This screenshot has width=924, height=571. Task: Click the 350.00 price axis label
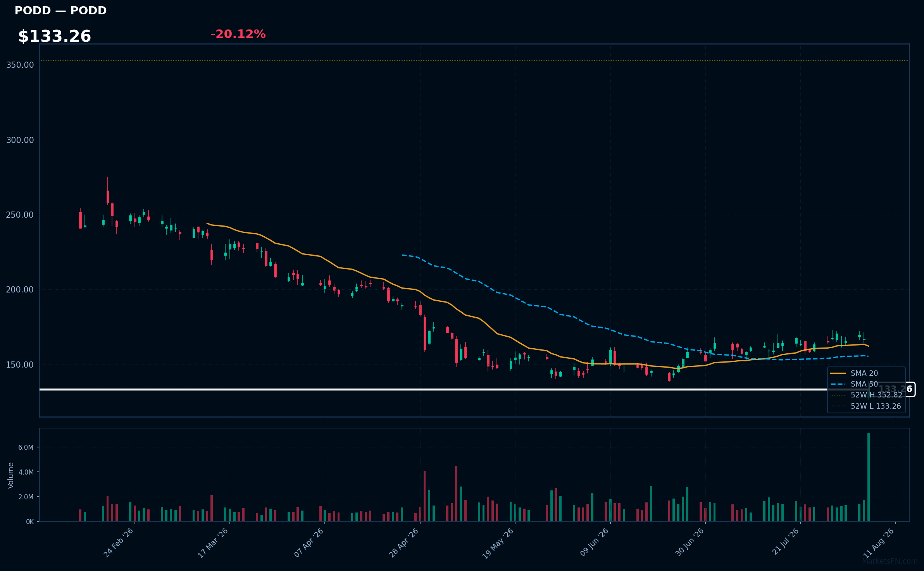pos(20,65)
